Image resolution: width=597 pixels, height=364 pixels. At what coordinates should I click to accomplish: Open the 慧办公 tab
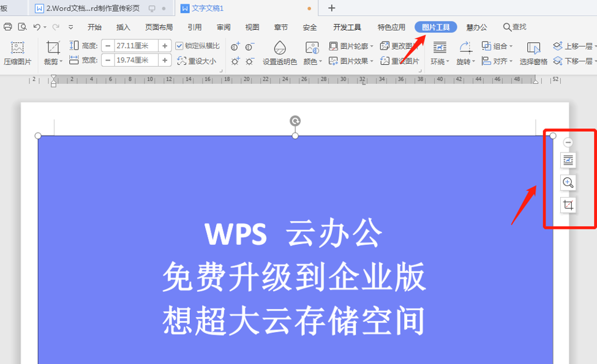(477, 27)
